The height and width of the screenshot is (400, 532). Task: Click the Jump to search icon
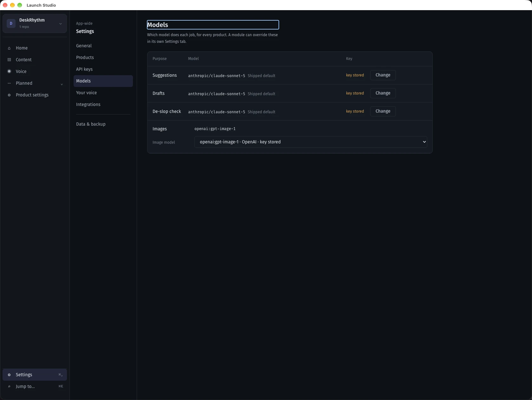[9, 386]
